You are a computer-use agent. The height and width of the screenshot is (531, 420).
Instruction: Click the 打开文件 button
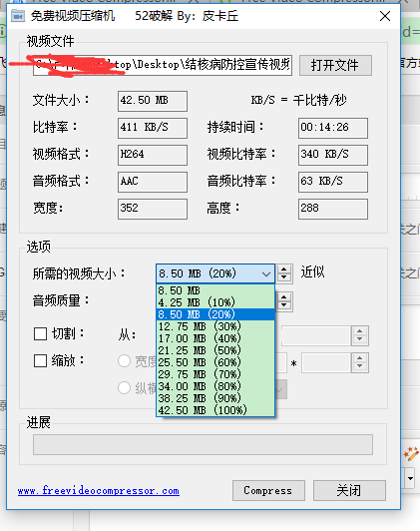[335, 65]
